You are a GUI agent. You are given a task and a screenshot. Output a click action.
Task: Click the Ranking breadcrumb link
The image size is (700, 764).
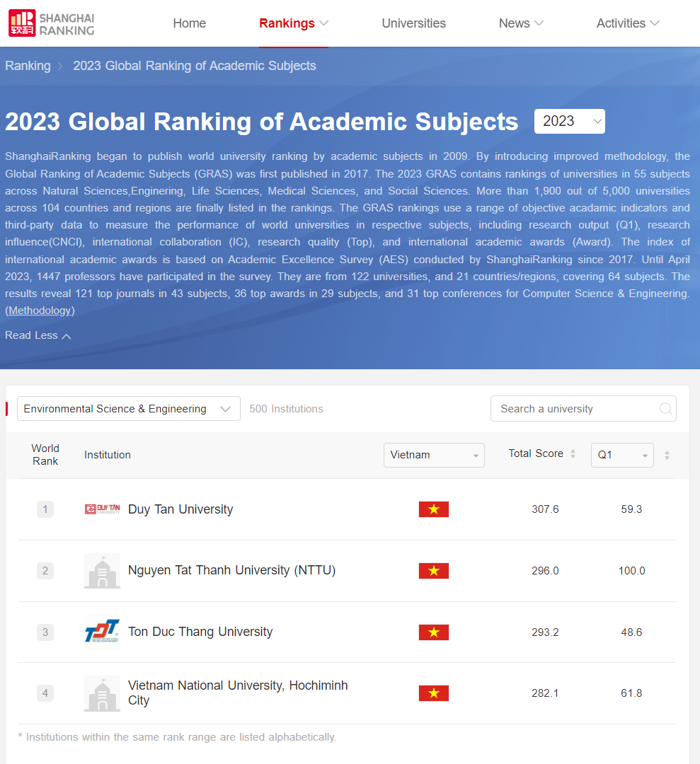[x=28, y=66]
